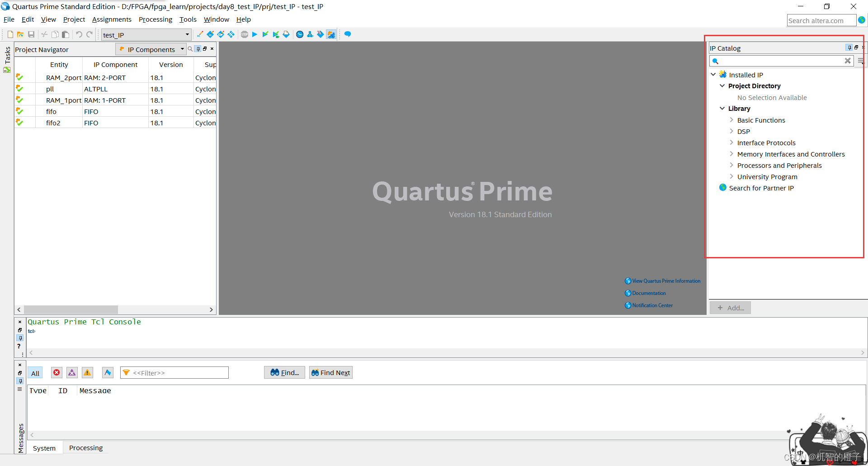This screenshot has height=466, width=868.
Task: Open the Assignment Editor pencil icon
Action: (200, 34)
